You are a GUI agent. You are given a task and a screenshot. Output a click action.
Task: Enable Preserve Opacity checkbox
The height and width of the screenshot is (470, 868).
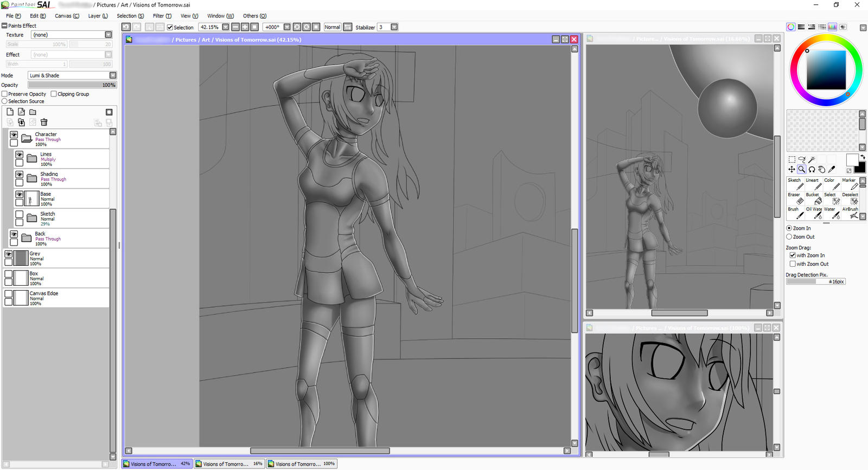4,94
